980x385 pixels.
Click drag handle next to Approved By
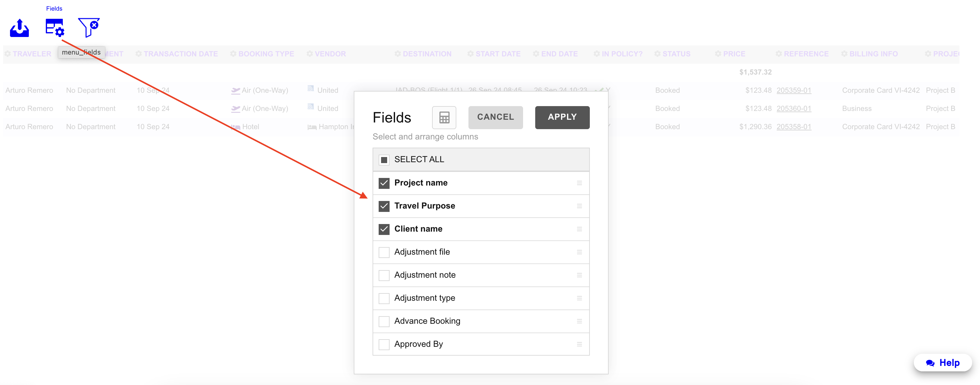[x=579, y=344]
